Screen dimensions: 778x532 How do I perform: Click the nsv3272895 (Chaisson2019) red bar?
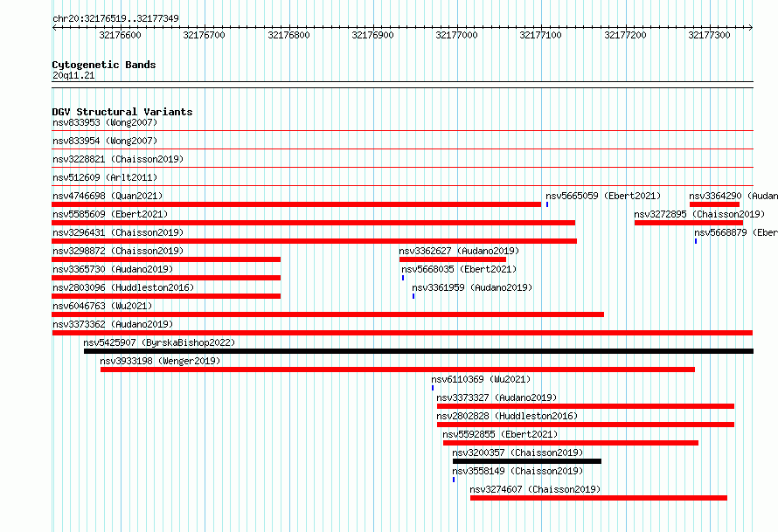(689, 223)
